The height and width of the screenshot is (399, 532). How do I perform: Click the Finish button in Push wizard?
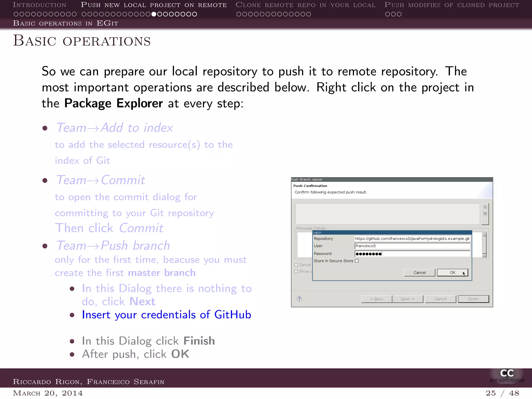473,299
